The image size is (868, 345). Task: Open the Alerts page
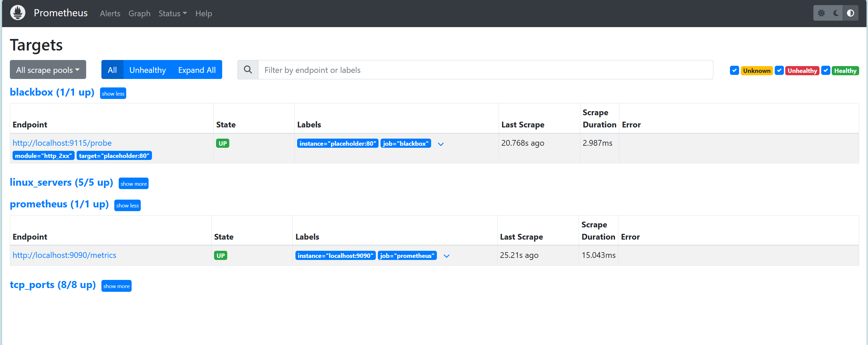pyautogui.click(x=110, y=14)
